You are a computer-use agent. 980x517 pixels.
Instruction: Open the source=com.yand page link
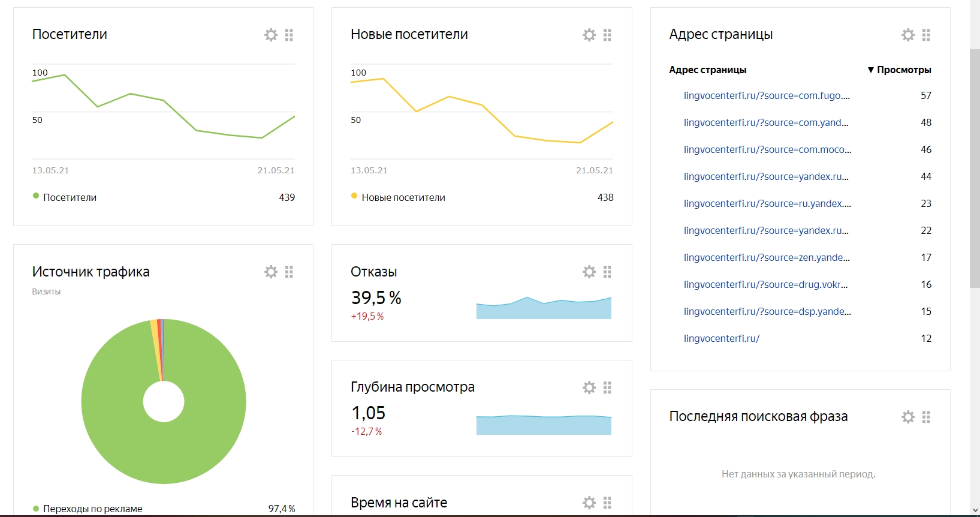pyautogui.click(x=766, y=122)
